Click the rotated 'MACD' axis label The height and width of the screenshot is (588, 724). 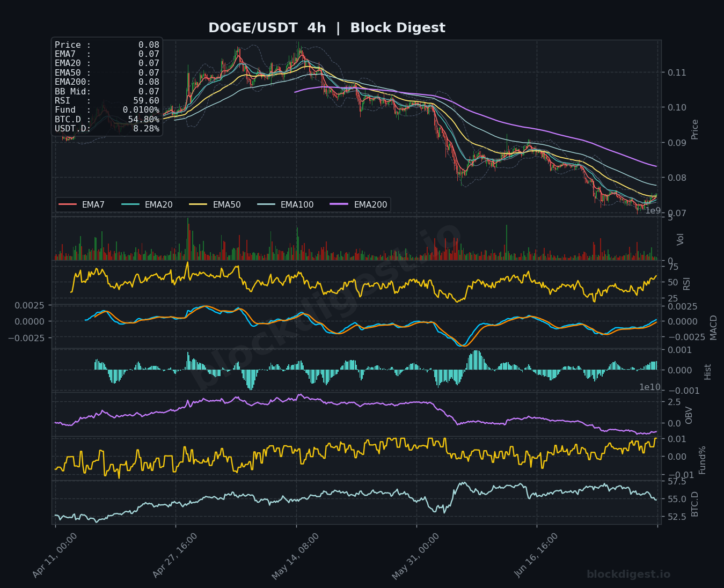(713, 327)
